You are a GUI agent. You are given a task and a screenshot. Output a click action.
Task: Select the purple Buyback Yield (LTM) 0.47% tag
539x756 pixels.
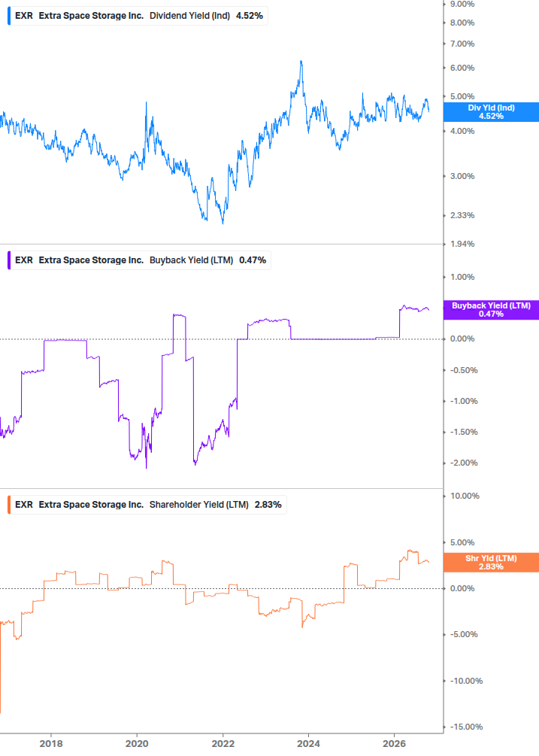pyautogui.click(x=491, y=309)
